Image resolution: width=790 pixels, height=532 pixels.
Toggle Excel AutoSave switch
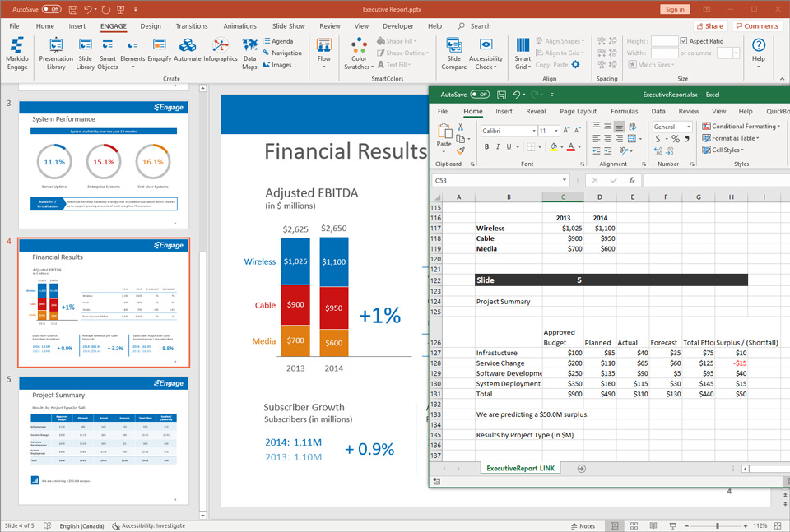(x=480, y=94)
